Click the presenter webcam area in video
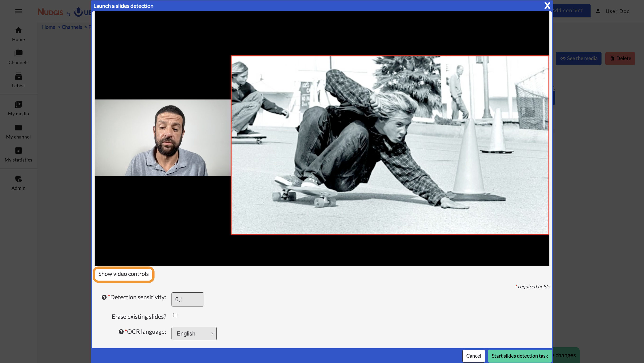This screenshot has height=363, width=644. click(x=163, y=138)
